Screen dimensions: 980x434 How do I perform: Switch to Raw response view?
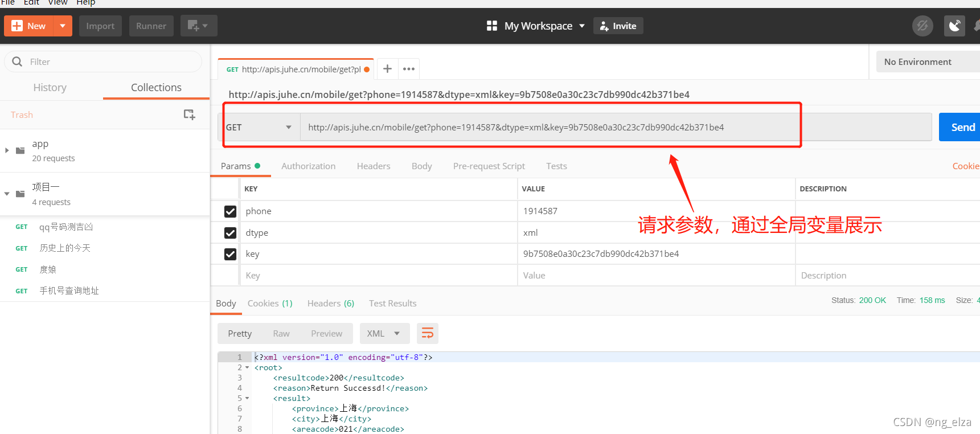click(x=281, y=334)
